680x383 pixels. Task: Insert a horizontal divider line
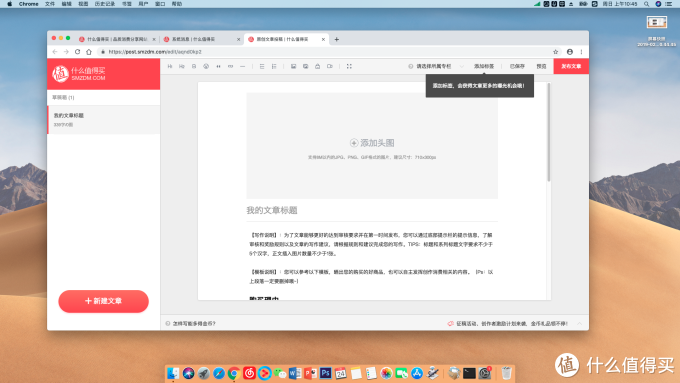tap(242, 66)
